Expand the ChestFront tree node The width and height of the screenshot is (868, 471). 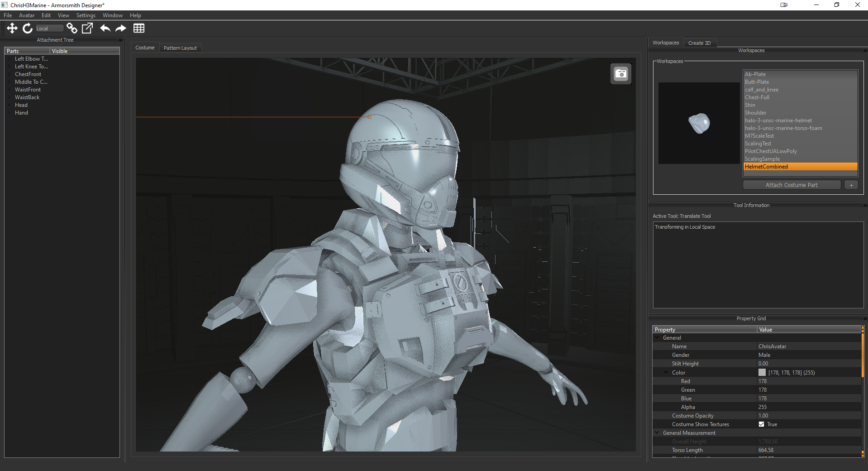[10, 74]
